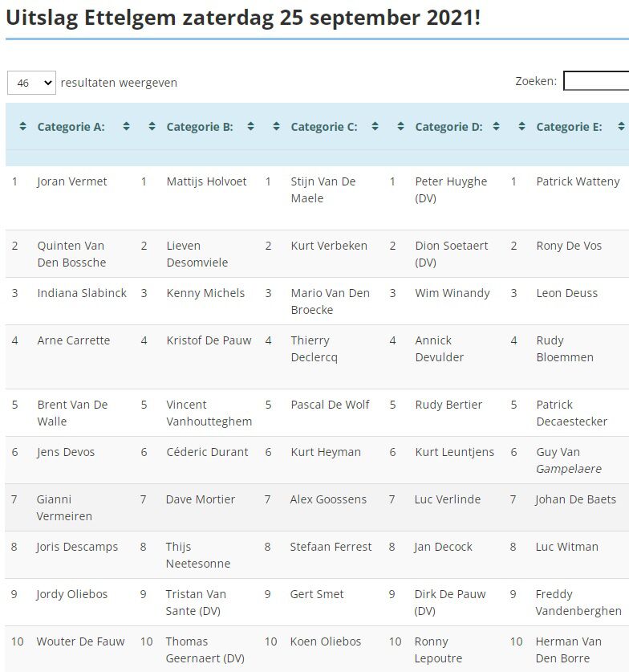The height and width of the screenshot is (672, 629).
Task: Select Luc Witman
Action: [x=567, y=547]
